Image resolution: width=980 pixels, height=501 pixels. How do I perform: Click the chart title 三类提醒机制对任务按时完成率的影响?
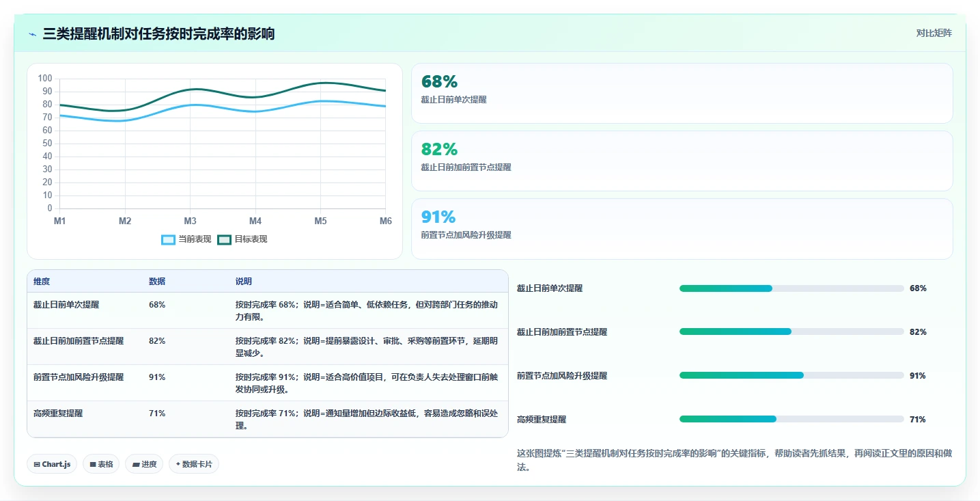pyautogui.click(x=158, y=34)
